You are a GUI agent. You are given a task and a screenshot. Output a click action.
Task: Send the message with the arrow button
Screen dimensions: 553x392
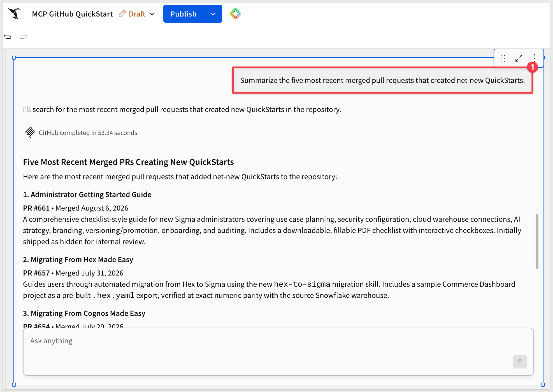click(x=520, y=362)
